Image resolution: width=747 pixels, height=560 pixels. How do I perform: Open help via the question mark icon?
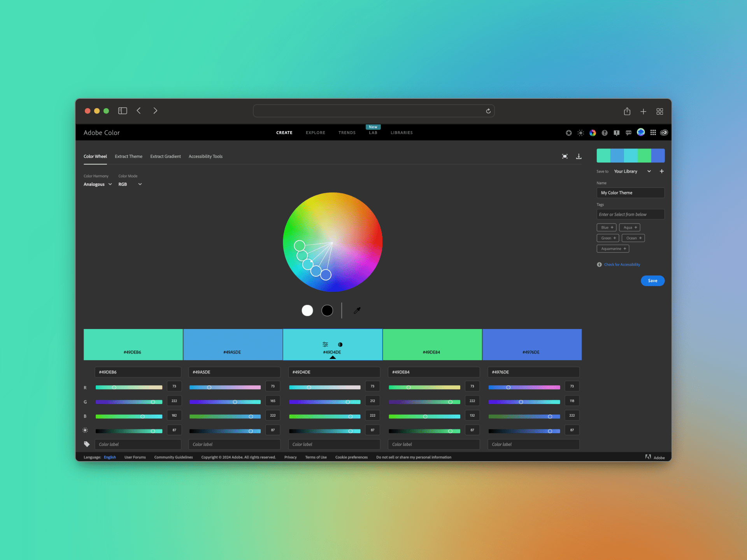pyautogui.click(x=605, y=133)
